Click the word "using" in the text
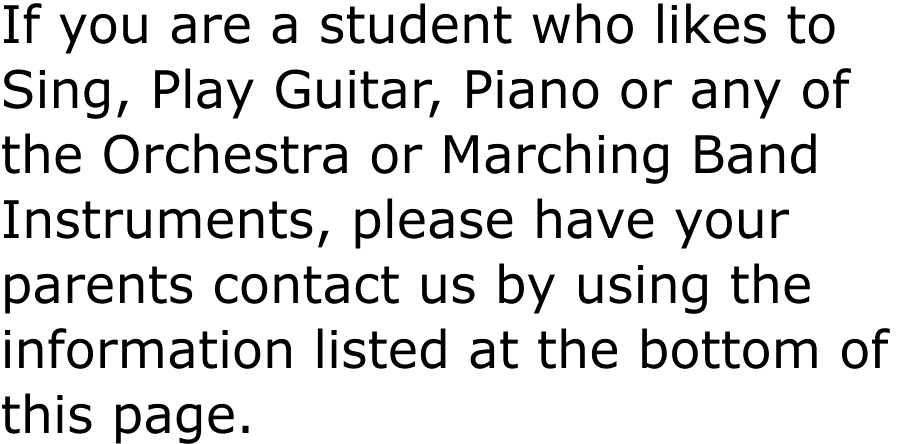The height and width of the screenshot is (444, 899). (642, 289)
